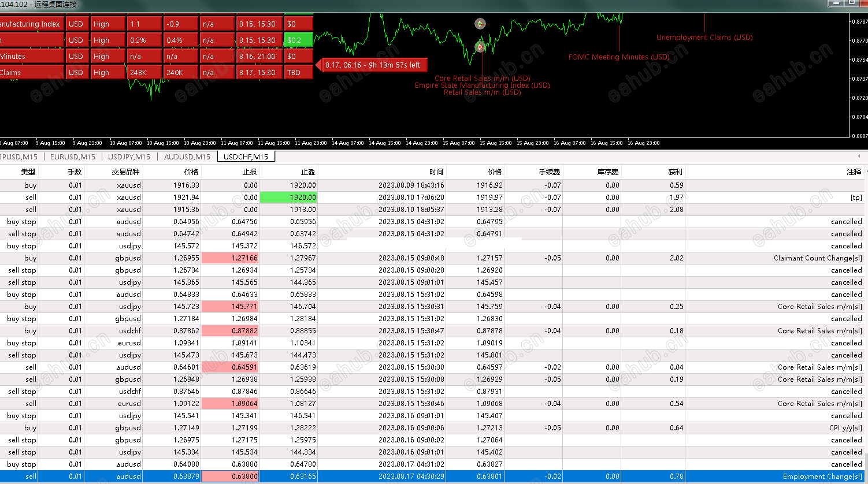Image resolution: width=868 pixels, height=484 pixels.
Task: Click the 止盈 column header
Action: click(x=308, y=172)
